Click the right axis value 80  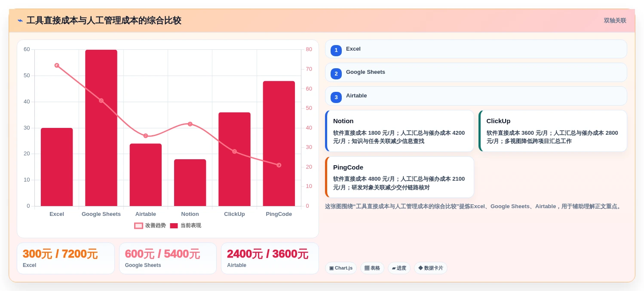[x=309, y=49]
